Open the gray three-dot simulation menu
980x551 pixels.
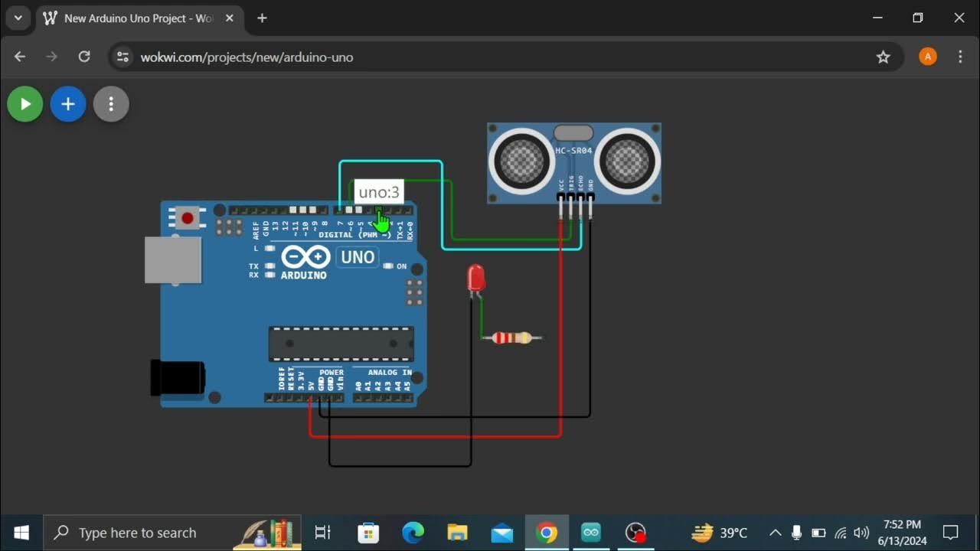point(111,104)
